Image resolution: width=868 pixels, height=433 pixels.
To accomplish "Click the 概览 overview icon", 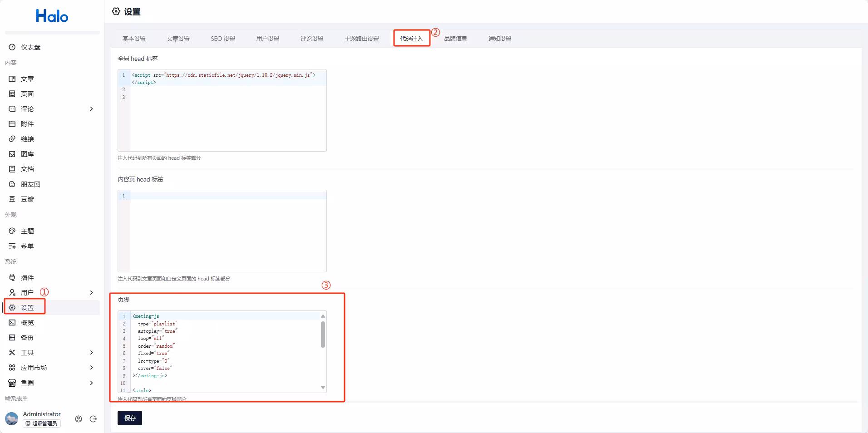I will point(12,323).
